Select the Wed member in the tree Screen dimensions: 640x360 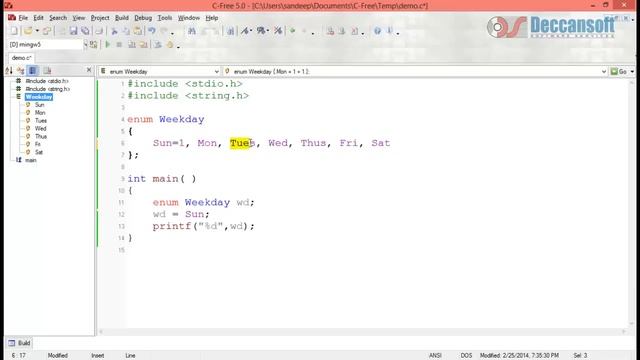(x=40, y=129)
